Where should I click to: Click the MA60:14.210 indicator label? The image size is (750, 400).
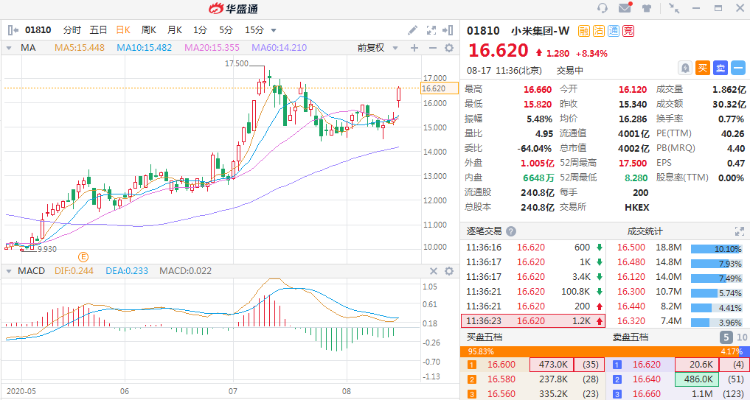[x=279, y=48]
